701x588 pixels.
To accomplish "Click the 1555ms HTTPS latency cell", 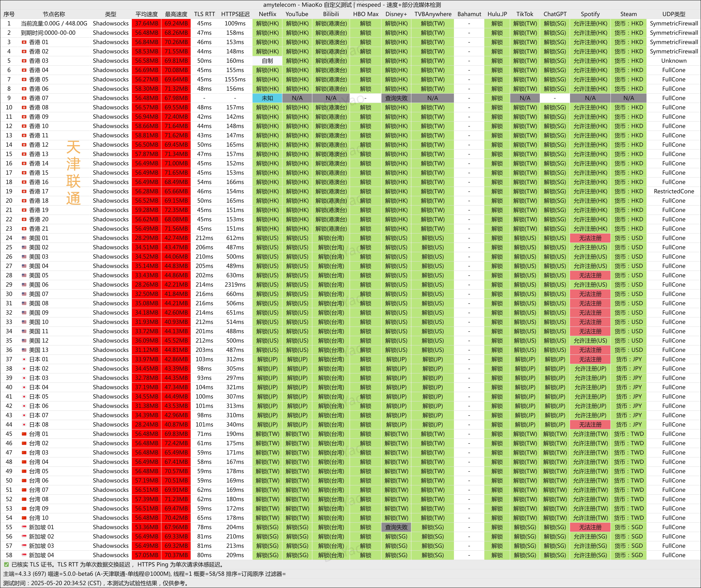I will pos(235,79).
